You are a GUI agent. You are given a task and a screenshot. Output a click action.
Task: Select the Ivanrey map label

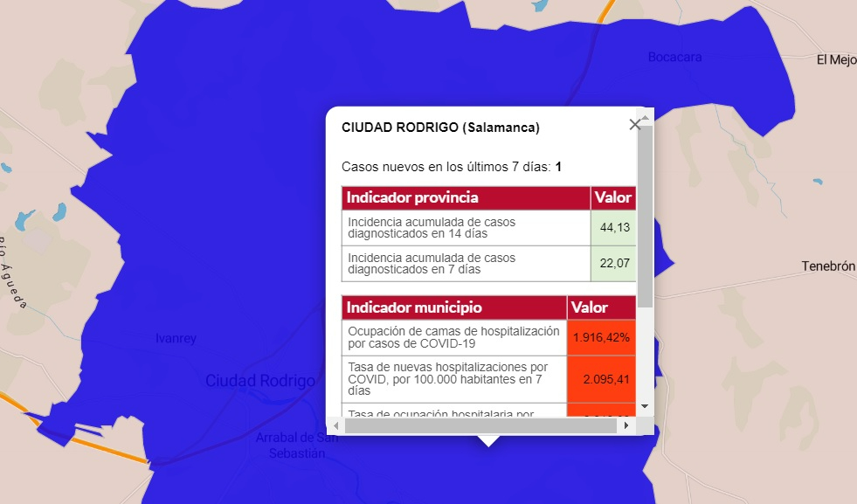tap(175, 338)
